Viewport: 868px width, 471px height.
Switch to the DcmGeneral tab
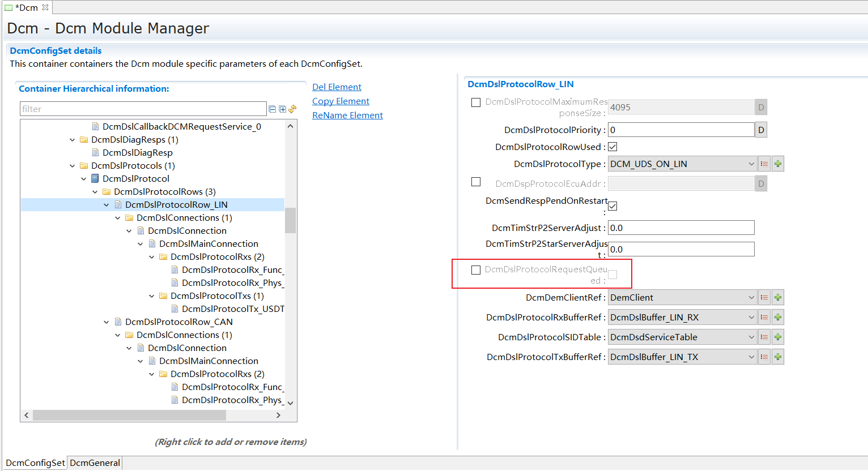(x=95, y=463)
